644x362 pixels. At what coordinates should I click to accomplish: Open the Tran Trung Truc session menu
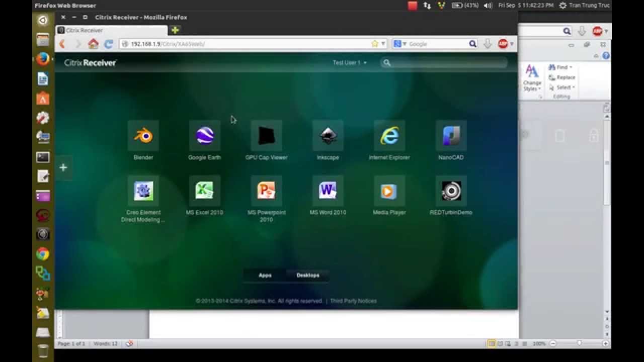pyautogui.click(x=584, y=6)
